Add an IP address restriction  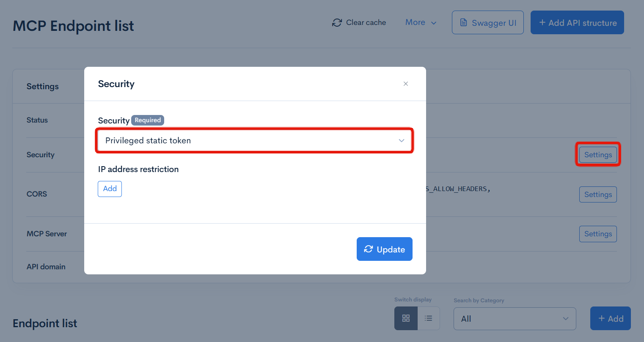[110, 189]
